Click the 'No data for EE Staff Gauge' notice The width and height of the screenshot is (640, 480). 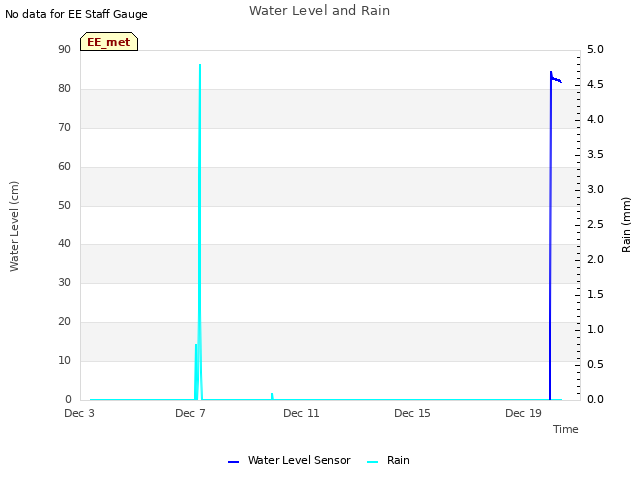pos(76,14)
